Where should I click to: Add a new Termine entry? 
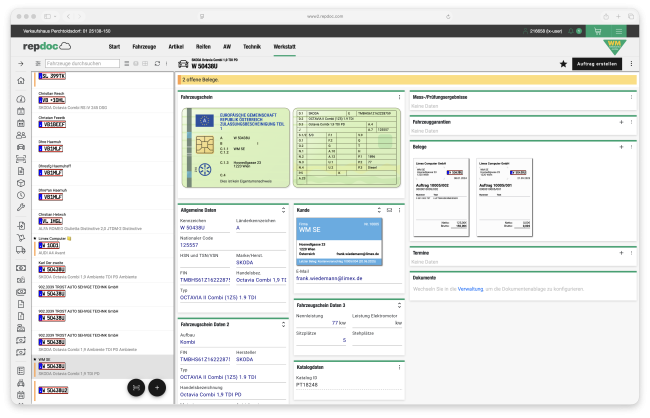pyautogui.click(x=621, y=254)
